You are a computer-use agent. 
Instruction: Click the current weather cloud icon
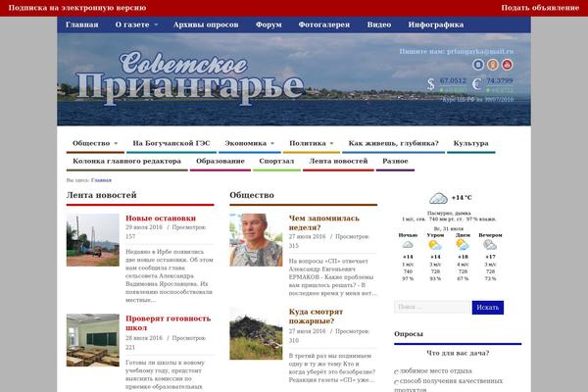[438, 198]
